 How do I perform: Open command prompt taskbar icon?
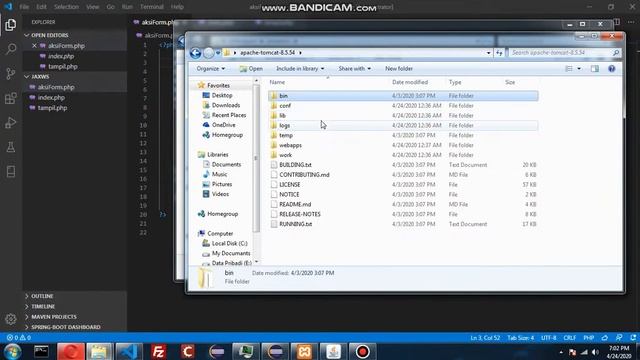tap(41, 351)
